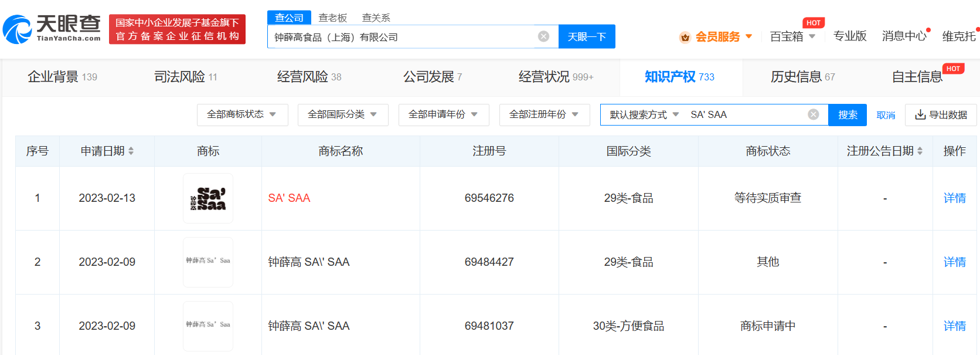
Task: Open 详情 for registration 69484427
Action: (955, 262)
